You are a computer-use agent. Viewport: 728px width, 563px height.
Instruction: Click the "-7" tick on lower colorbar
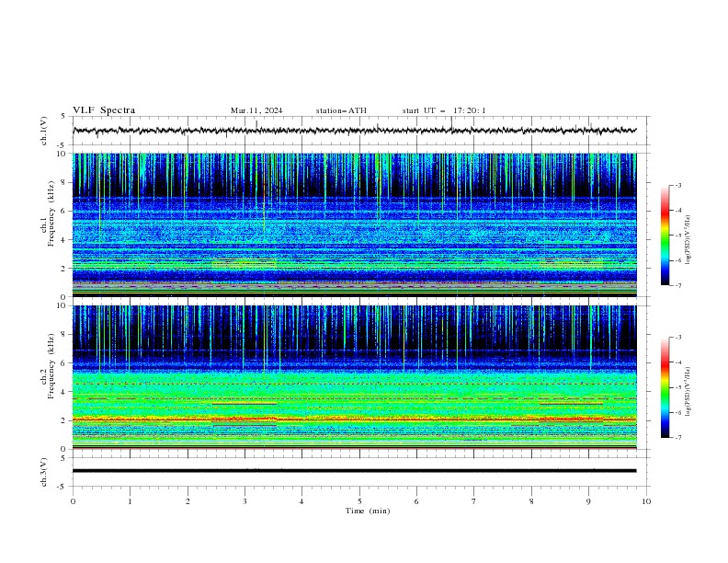678,438
